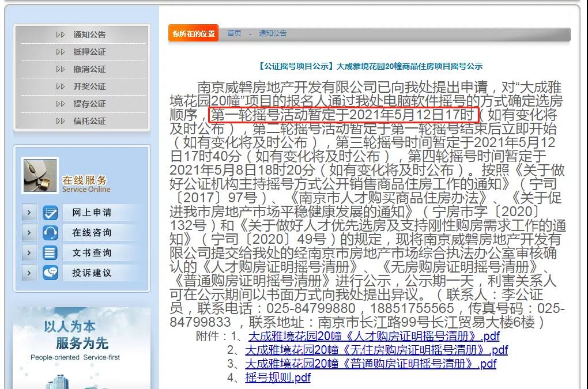Click the 通知公告 breadcrumb link
588x389 pixels.
(272, 33)
